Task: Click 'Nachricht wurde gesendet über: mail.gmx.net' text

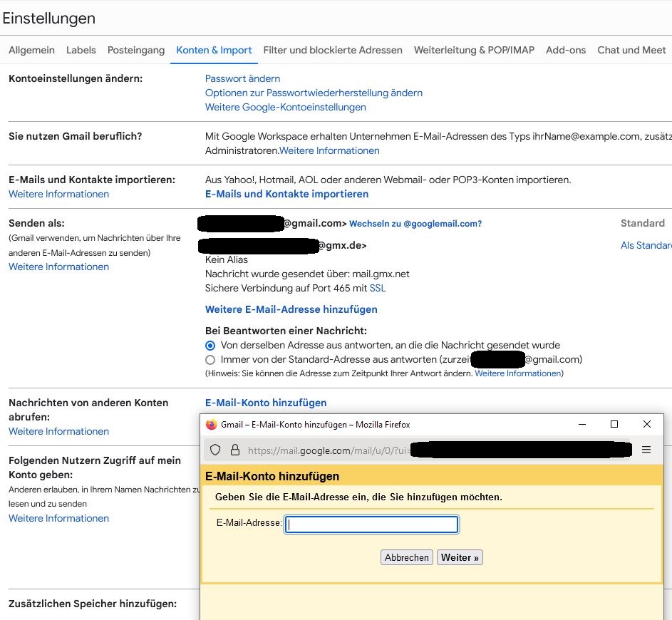Action: coord(307,274)
